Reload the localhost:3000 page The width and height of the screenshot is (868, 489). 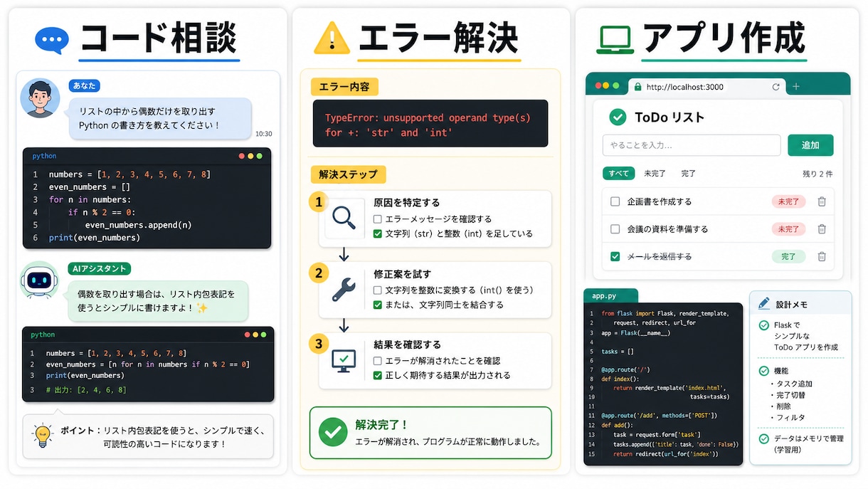[x=776, y=87]
